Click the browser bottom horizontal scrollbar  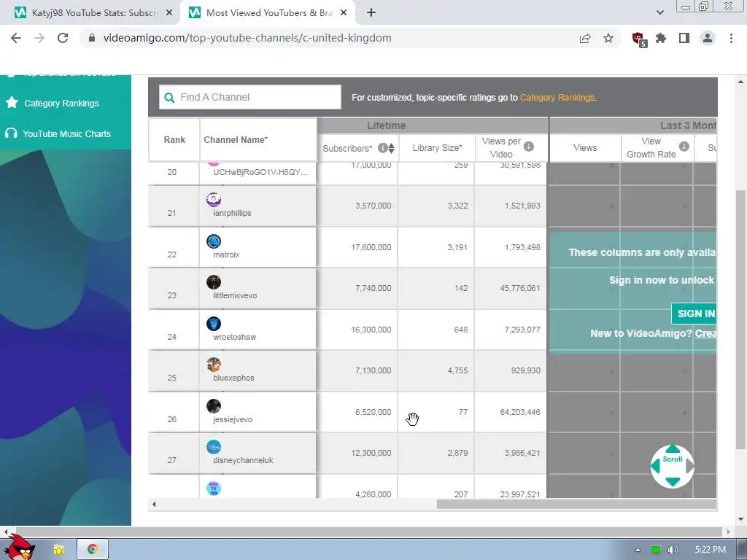pos(368,532)
